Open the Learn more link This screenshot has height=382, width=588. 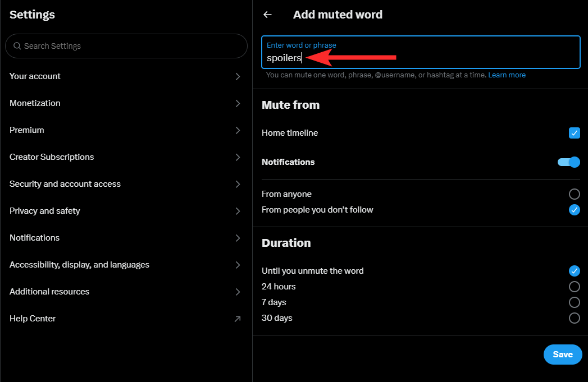[507, 75]
